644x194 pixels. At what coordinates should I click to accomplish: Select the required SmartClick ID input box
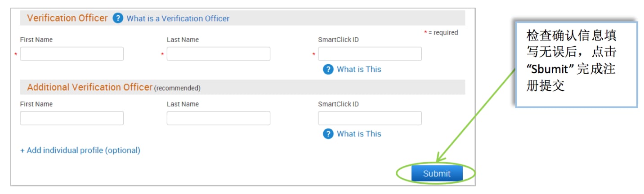click(370, 54)
